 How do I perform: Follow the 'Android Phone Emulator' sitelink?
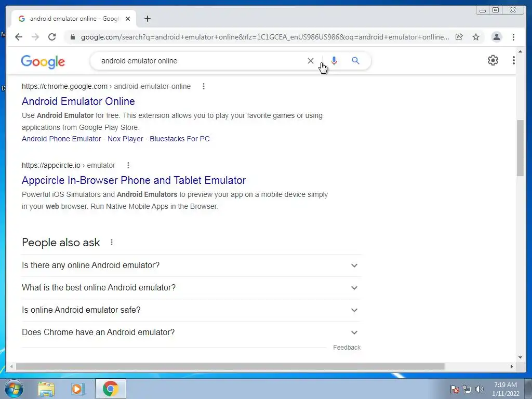tap(61, 139)
